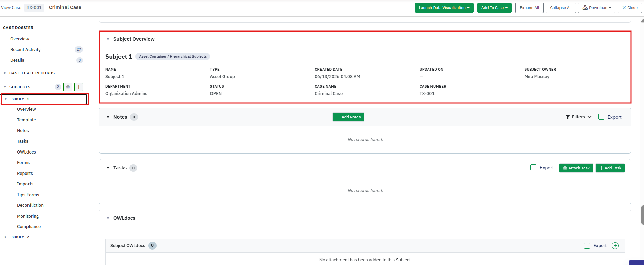Click the Organization Admins department value
Viewport: 644px width, 265px height.
(126, 94)
